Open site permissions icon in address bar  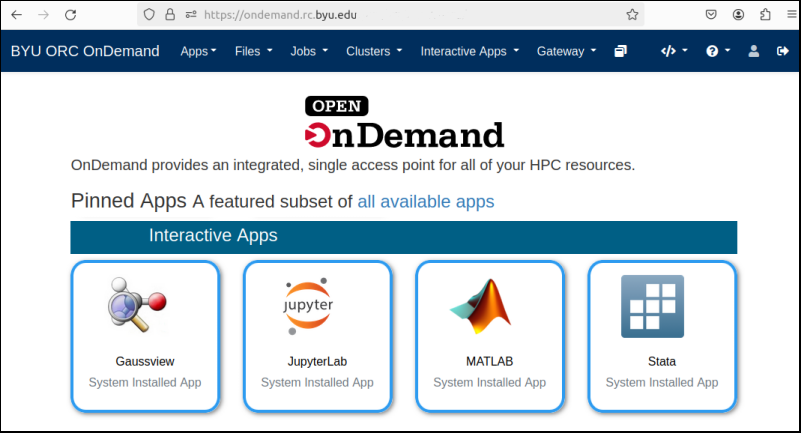(191, 14)
